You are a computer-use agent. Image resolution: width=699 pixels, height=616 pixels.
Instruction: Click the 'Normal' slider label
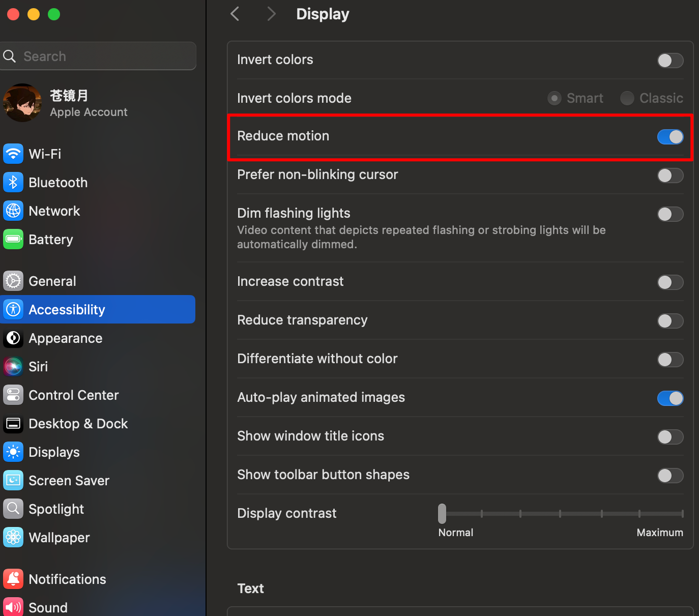(x=456, y=533)
